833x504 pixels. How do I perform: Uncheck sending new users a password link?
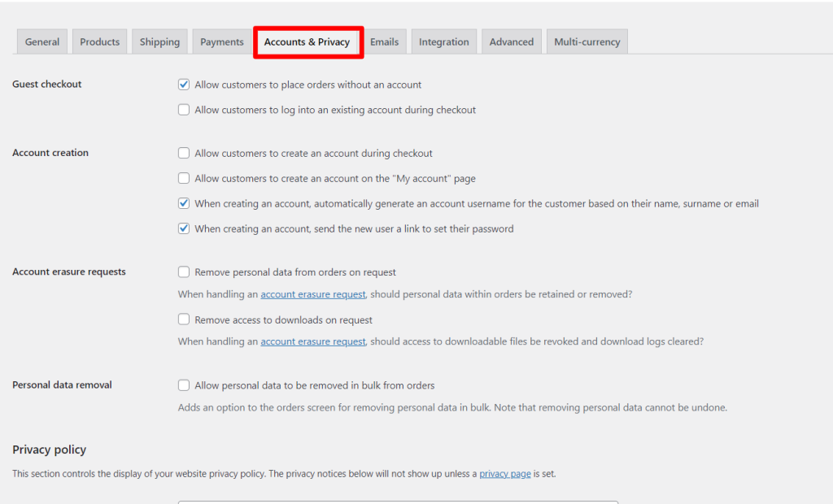pos(184,228)
